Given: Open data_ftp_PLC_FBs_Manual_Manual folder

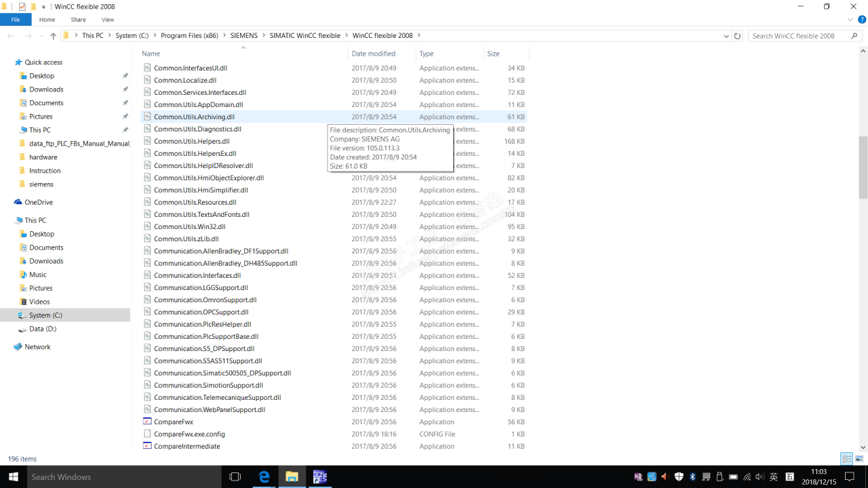Looking at the screenshot, I should [x=79, y=144].
